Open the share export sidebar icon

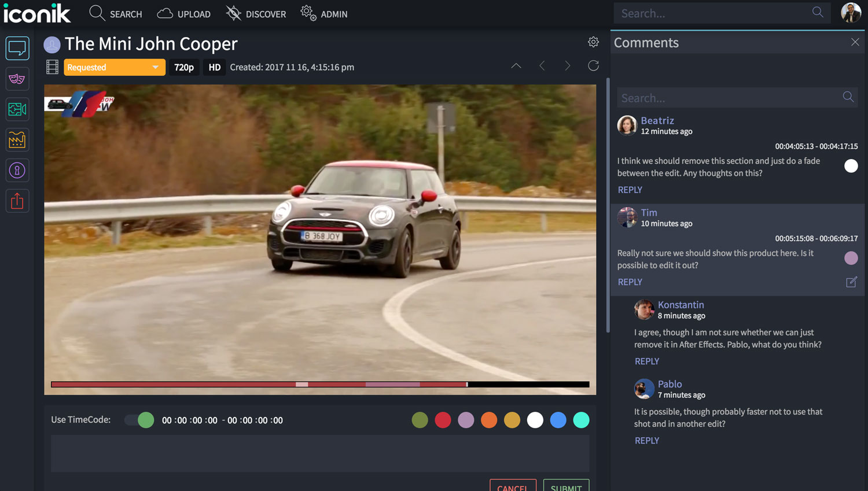click(17, 201)
